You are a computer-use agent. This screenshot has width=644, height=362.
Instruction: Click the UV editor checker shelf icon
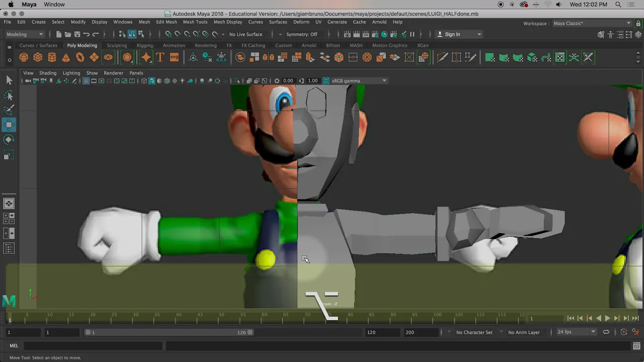pyautogui.click(x=560, y=57)
